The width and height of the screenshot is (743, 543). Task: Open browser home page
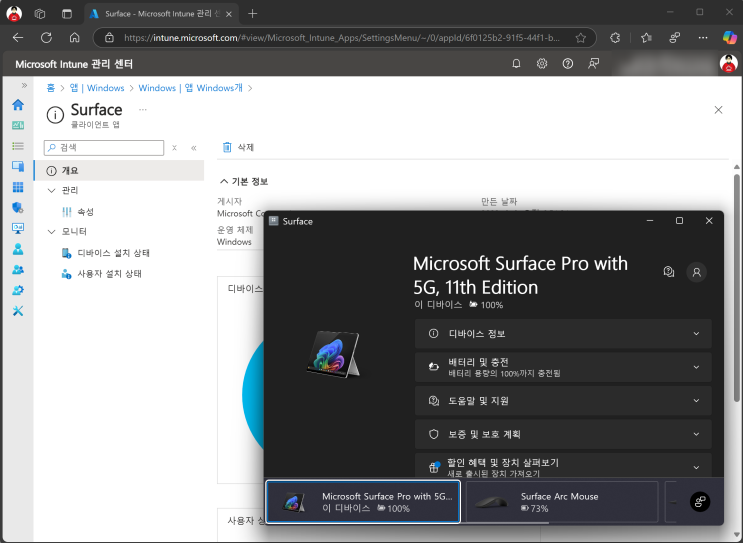[x=74, y=37]
